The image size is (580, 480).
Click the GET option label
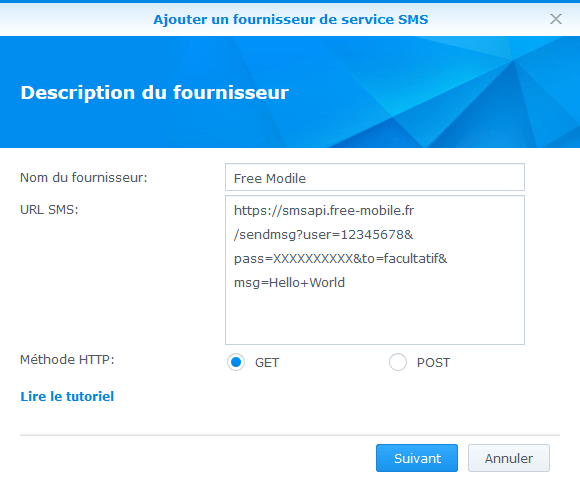pyautogui.click(x=267, y=363)
